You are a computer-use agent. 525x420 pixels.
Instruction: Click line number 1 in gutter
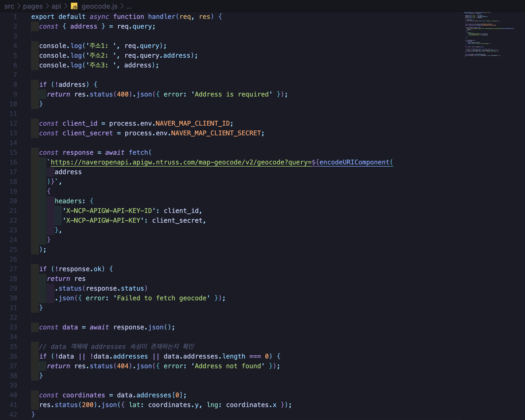tap(15, 16)
